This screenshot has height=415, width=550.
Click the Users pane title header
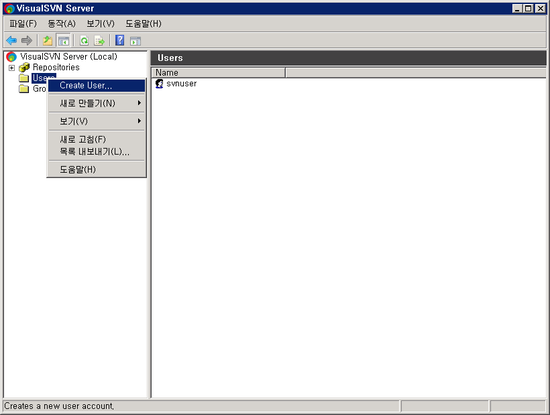348,58
